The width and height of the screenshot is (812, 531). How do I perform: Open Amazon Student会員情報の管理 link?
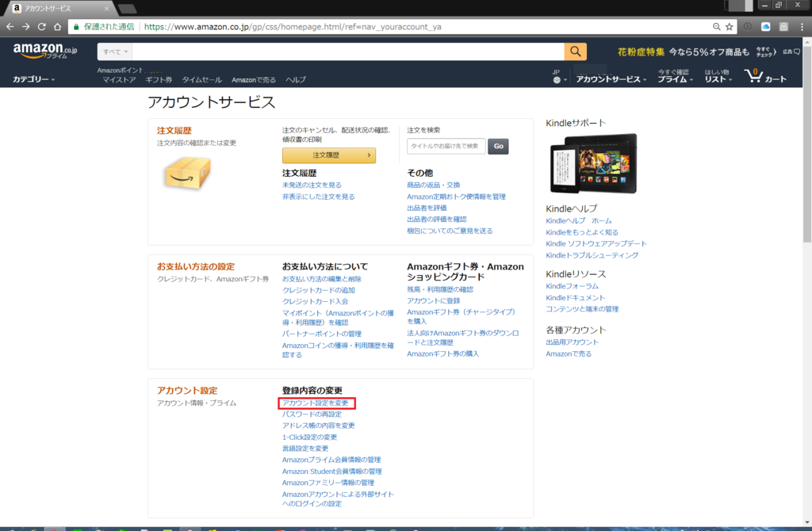(x=332, y=472)
